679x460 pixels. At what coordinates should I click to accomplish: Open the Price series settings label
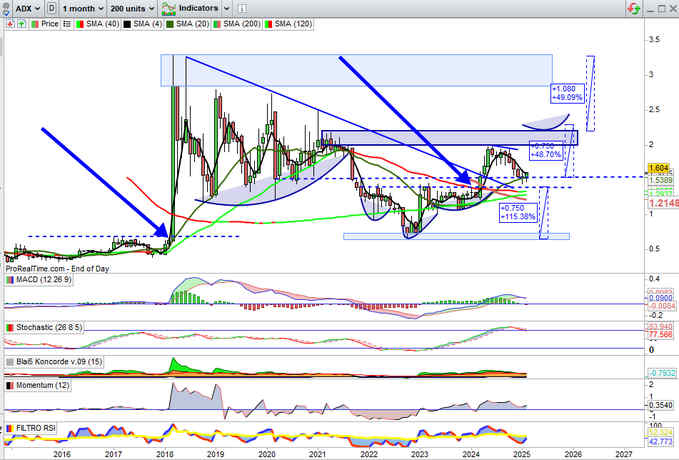[49, 24]
